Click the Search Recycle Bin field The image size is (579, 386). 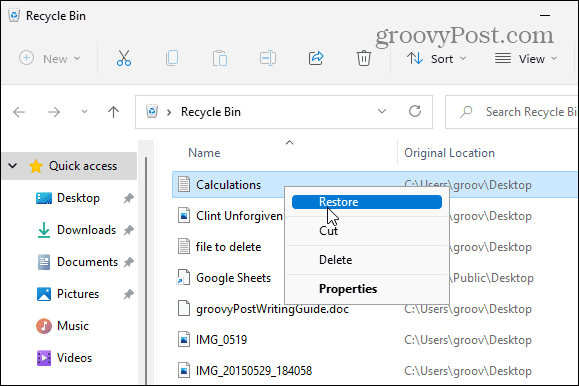[512, 112]
